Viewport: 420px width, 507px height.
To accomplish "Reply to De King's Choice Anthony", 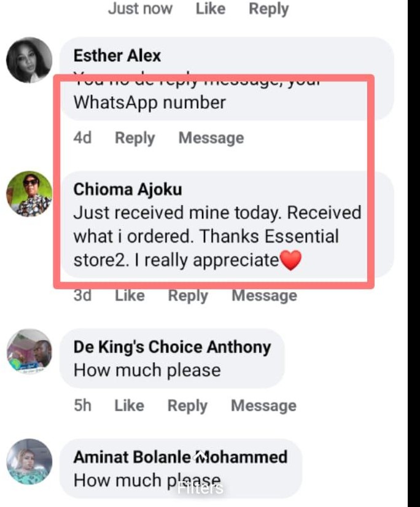I will click(187, 406).
